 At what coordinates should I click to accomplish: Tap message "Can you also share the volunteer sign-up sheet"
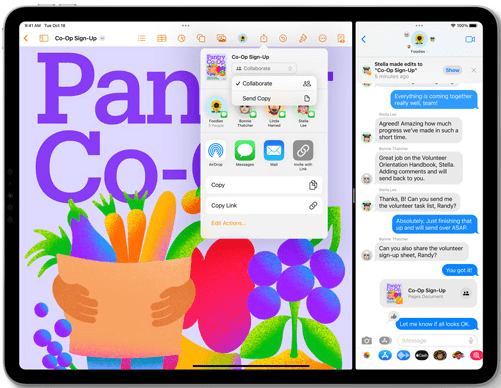tap(422, 252)
